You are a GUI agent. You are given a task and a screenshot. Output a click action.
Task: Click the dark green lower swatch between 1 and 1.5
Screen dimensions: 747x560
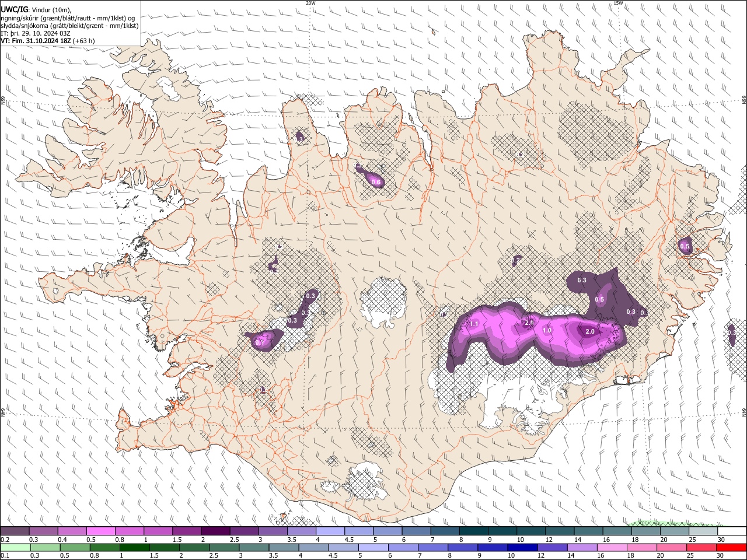point(134,547)
